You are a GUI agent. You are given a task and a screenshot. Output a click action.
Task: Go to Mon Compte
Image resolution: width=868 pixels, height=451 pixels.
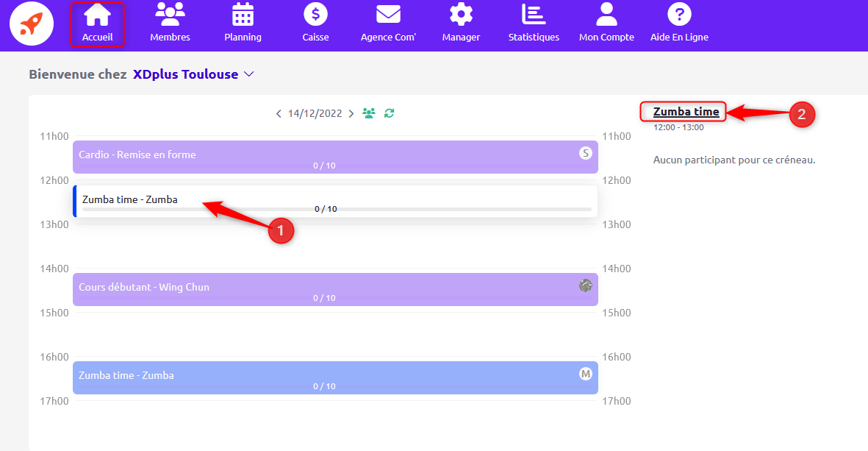(606, 24)
